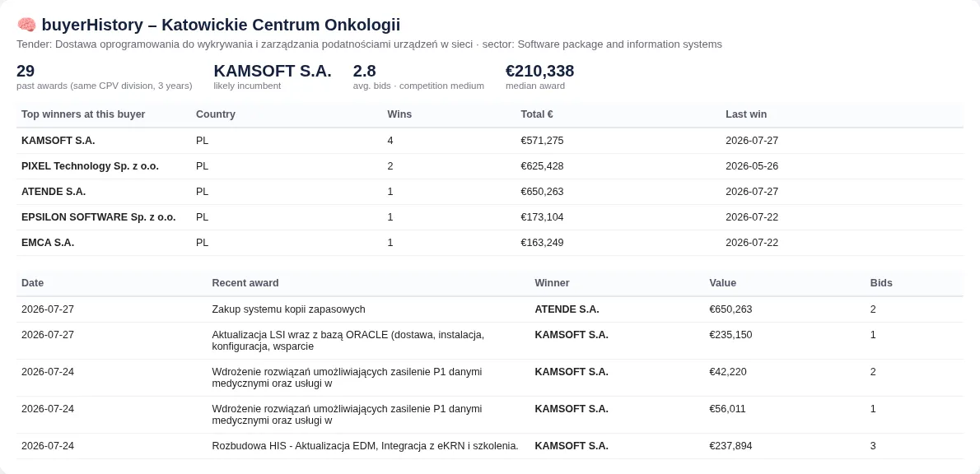Screen dimensions: 980x474
Task: Click the Winner column header
Action: point(552,283)
